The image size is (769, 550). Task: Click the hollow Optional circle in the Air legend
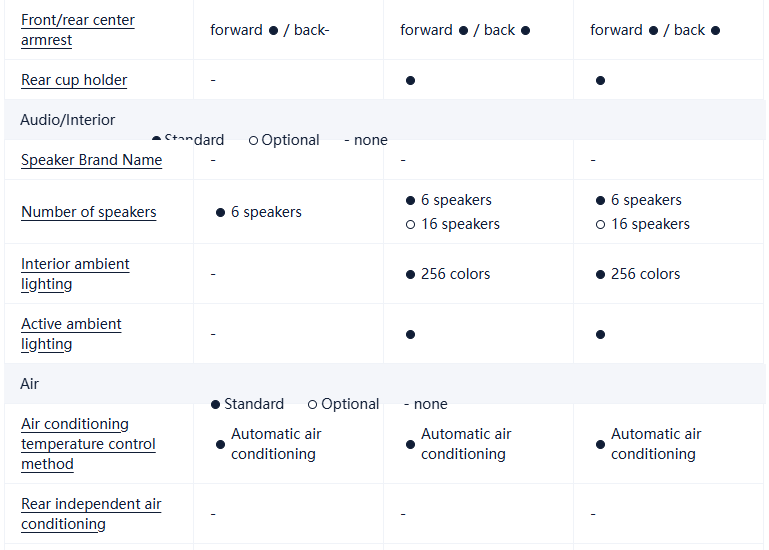[313, 405]
